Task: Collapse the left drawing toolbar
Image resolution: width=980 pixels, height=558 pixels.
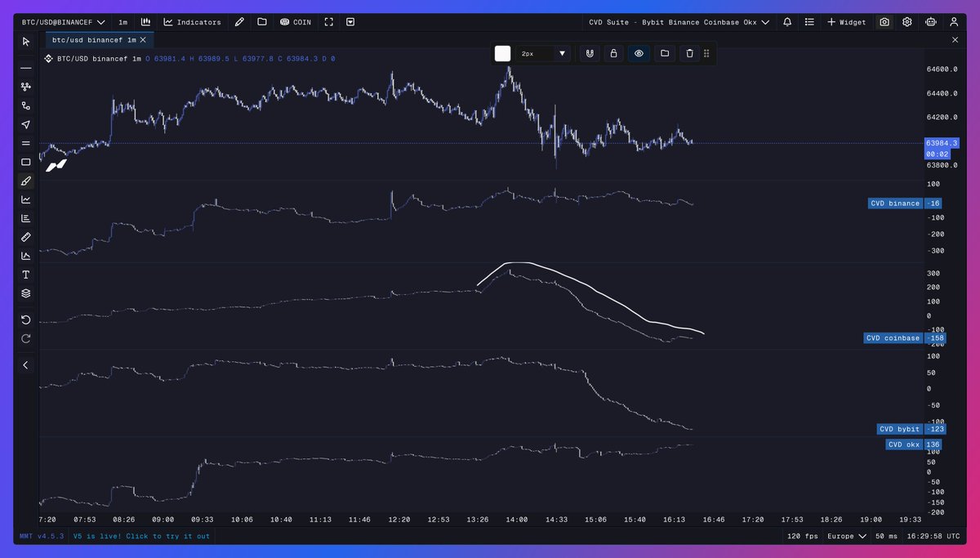Action: pyautogui.click(x=26, y=365)
